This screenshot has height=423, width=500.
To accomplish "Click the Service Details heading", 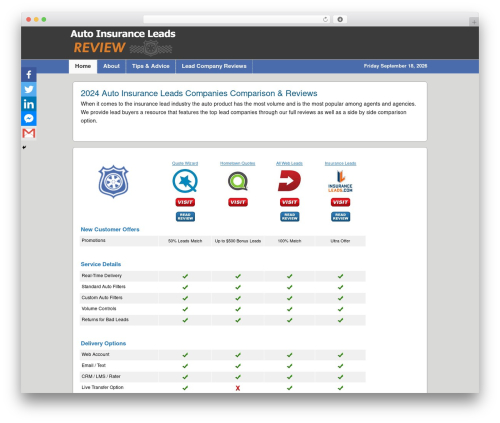I will (x=101, y=264).
